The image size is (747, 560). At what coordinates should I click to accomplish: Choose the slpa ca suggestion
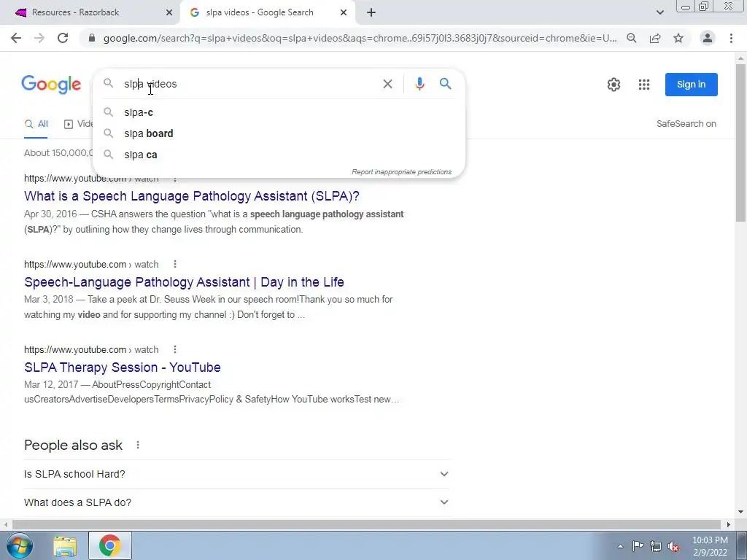click(279, 155)
